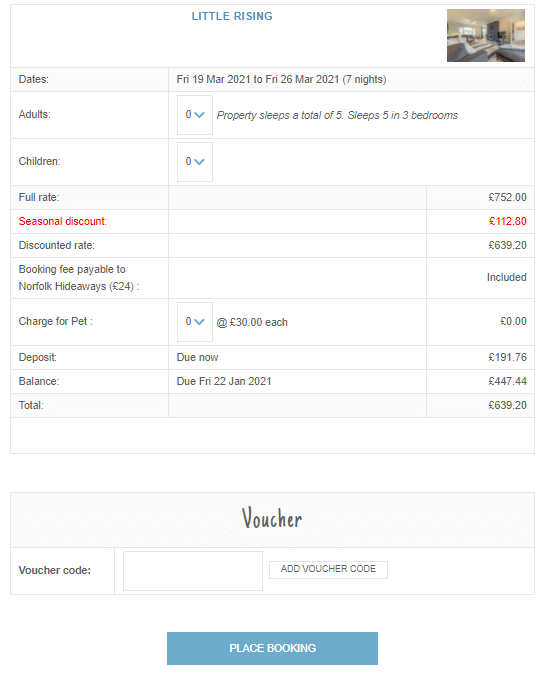The height and width of the screenshot is (681, 552).
Task: Click the Deposit amount £191.76
Action: point(507,357)
